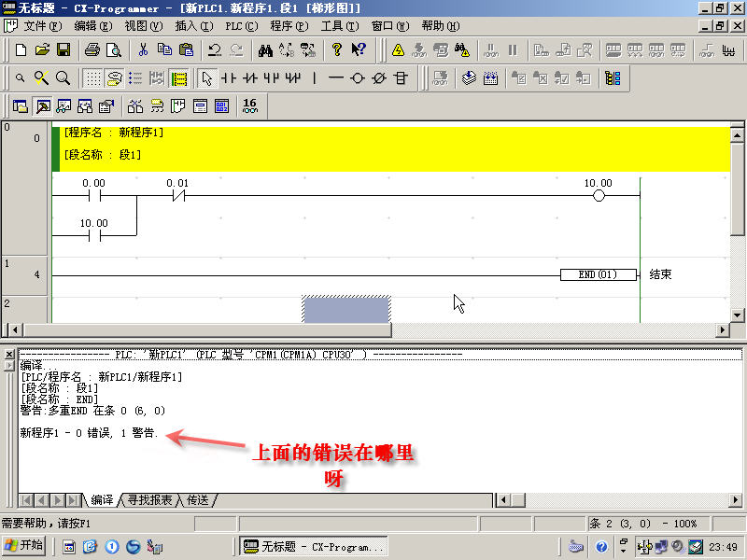Screen dimensions: 747x560
Task: Copy the selection with the Copy icon
Action: pos(164,50)
